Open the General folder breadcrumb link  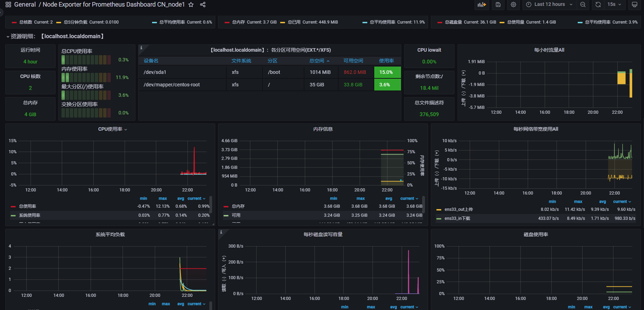pyautogui.click(x=25, y=5)
